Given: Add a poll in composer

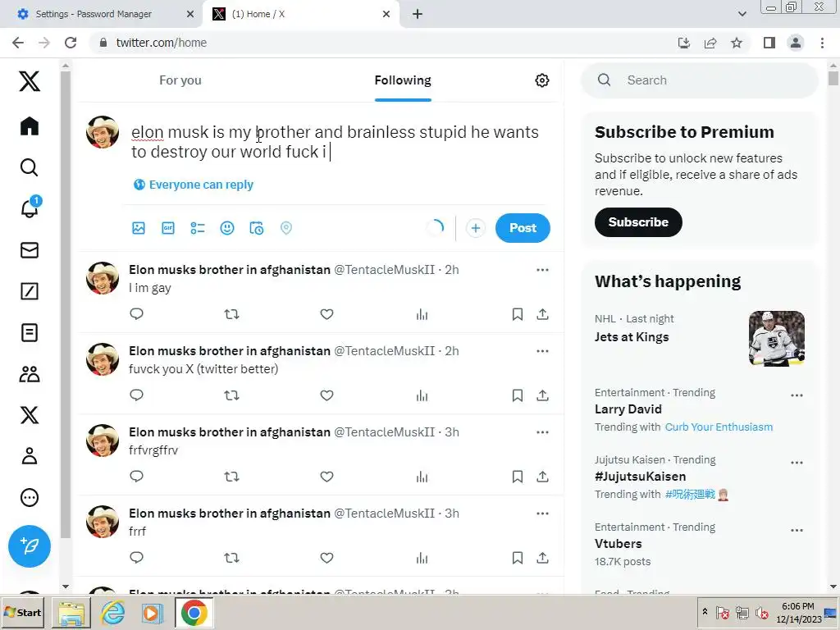Looking at the screenshot, I should click(198, 228).
